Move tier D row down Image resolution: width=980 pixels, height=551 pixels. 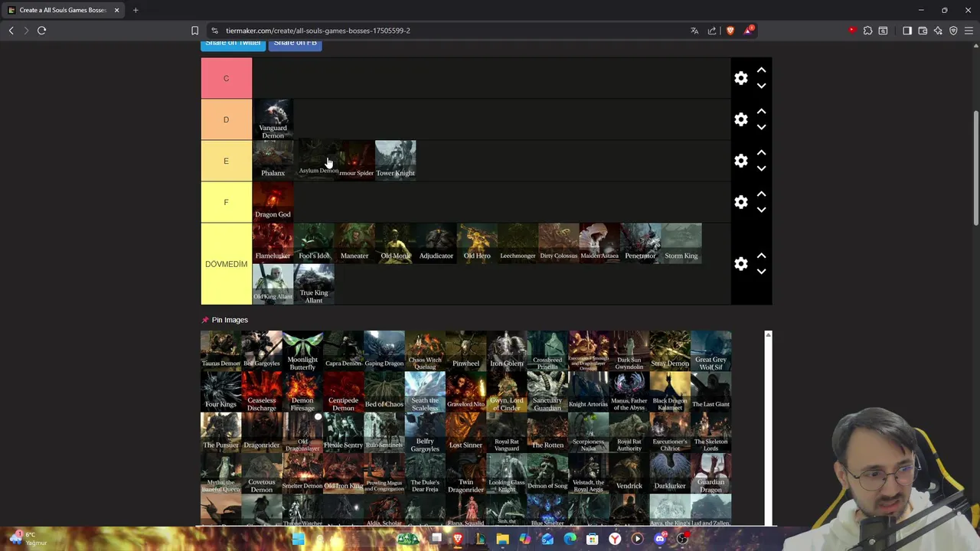click(761, 127)
